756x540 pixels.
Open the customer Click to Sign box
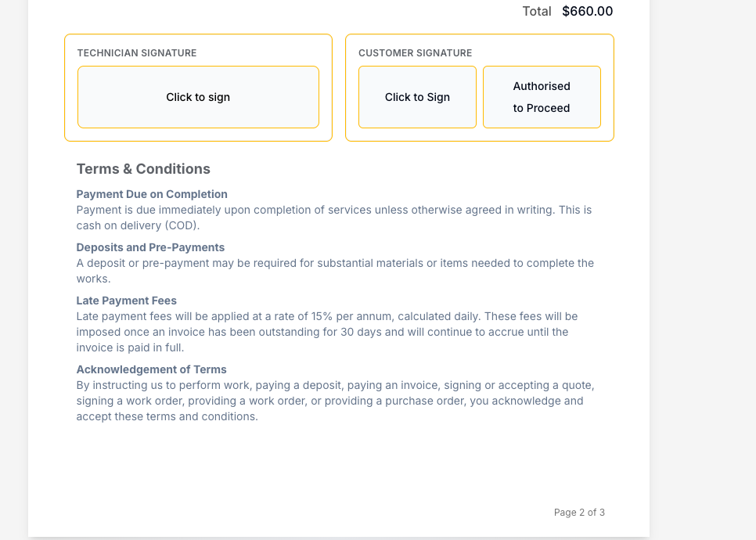418,97
